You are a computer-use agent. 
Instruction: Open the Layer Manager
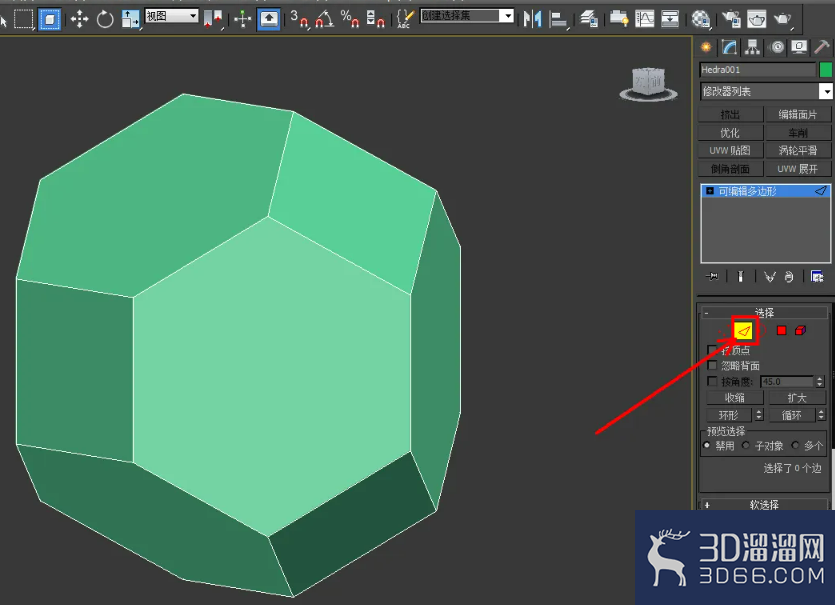(x=589, y=20)
